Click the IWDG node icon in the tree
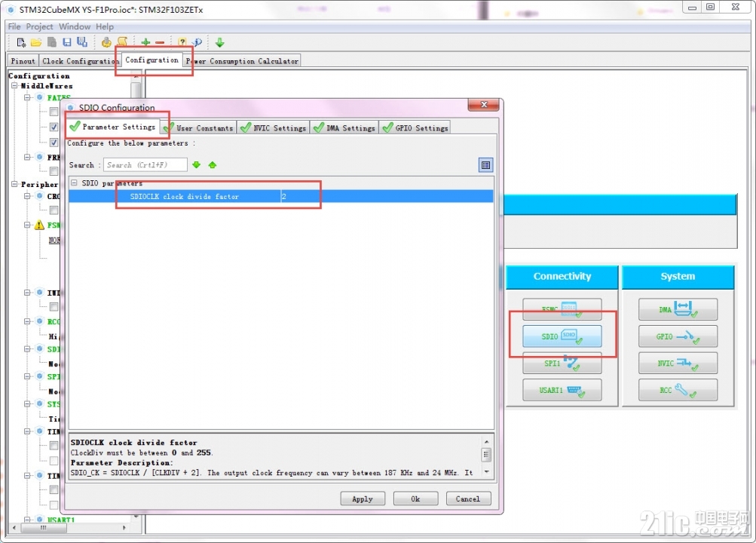 click(x=39, y=292)
